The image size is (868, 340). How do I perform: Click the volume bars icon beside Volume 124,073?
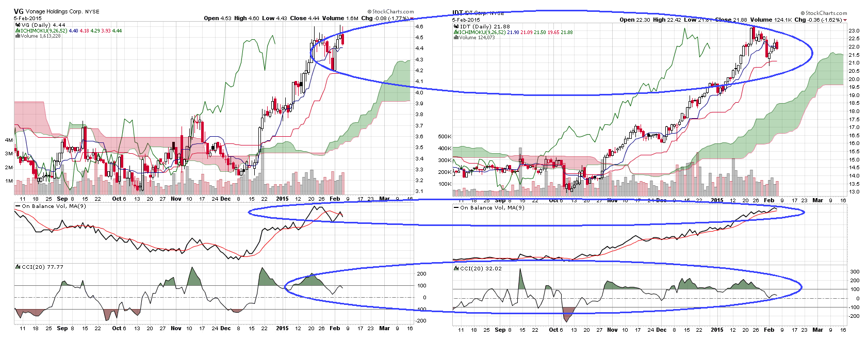(456, 37)
